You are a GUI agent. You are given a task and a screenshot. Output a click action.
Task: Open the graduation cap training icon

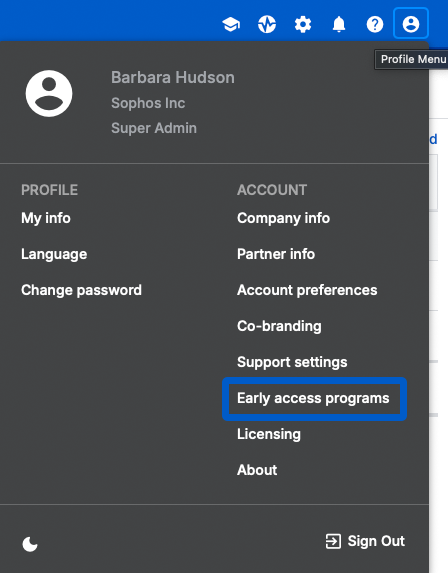tap(231, 24)
